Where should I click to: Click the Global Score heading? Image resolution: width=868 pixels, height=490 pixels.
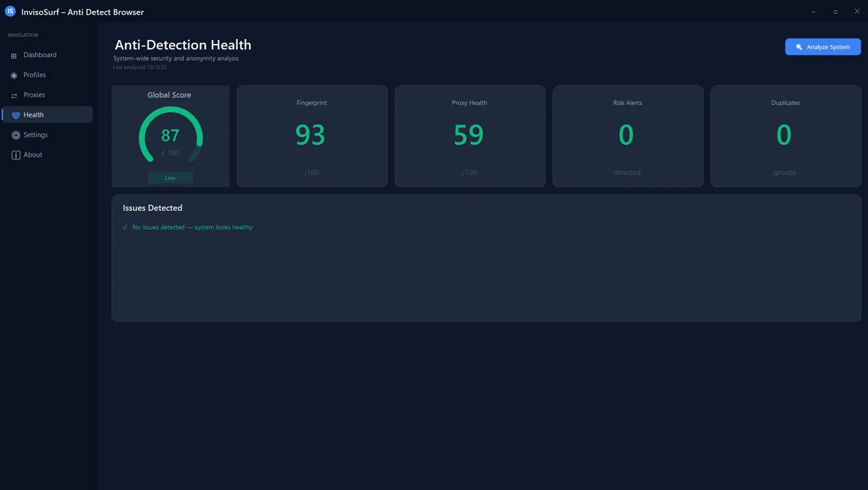(169, 95)
